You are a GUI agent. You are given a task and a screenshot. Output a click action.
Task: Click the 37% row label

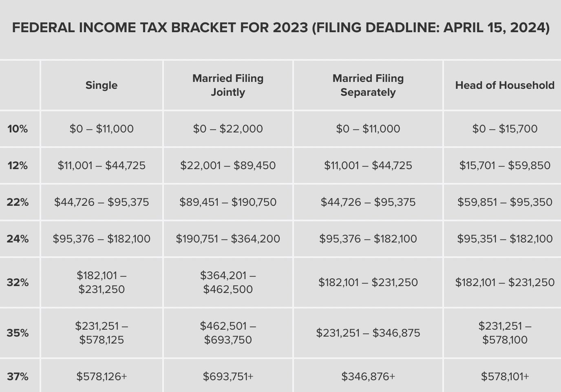coord(18,376)
